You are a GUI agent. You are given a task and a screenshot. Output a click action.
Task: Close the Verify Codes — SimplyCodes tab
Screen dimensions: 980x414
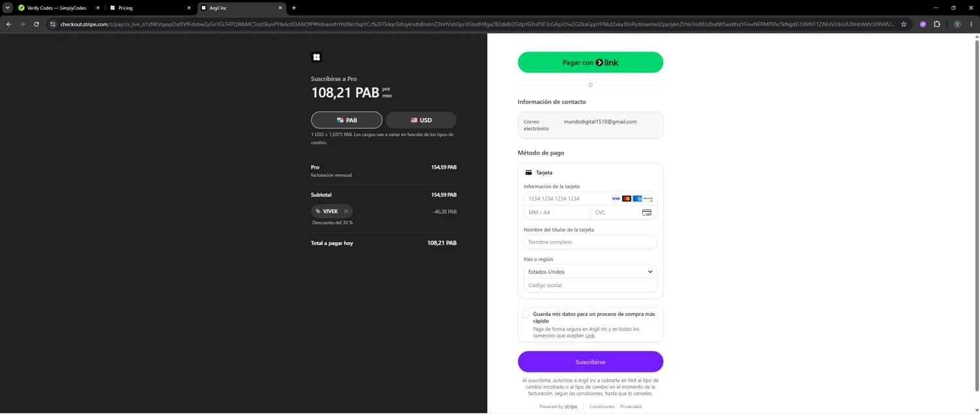[x=98, y=8]
